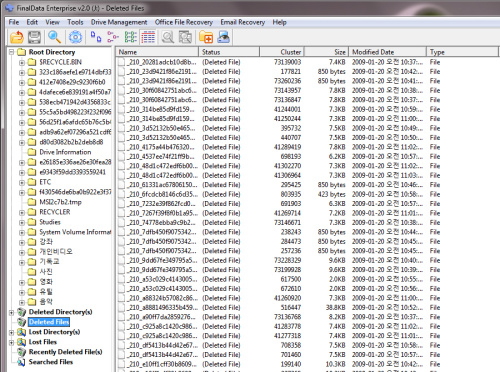Select the Recently Deleted File(s) tree item
Image resolution: width=500 pixels, height=372 pixels.
click(x=65, y=352)
